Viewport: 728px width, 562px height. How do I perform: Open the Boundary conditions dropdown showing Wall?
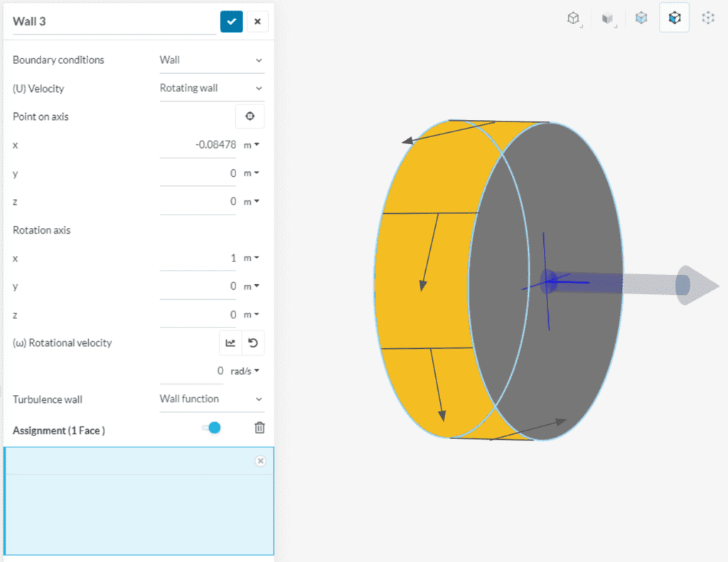click(211, 60)
